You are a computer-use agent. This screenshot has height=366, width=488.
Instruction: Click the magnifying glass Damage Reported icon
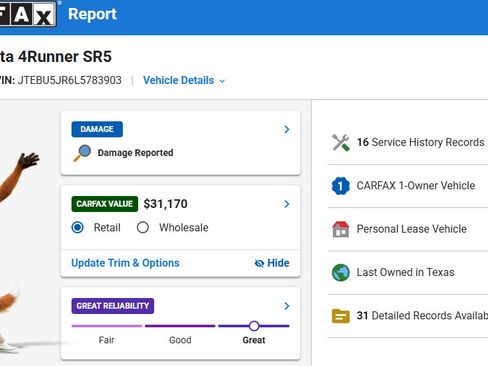[x=82, y=153]
